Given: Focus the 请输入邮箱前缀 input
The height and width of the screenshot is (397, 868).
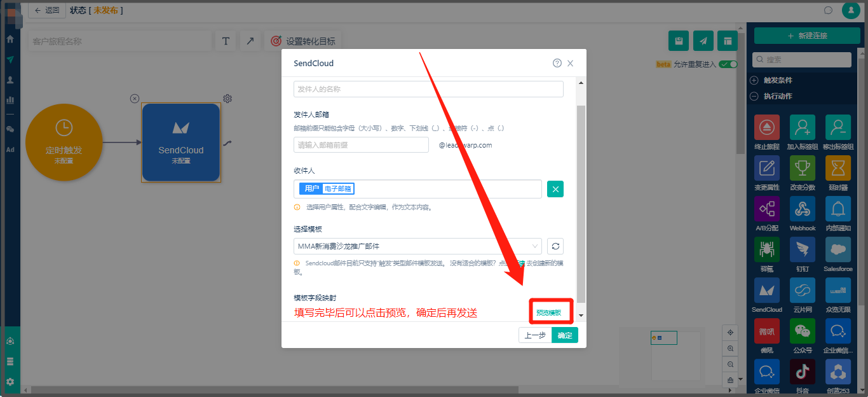Looking at the screenshot, I should coord(361,145).
